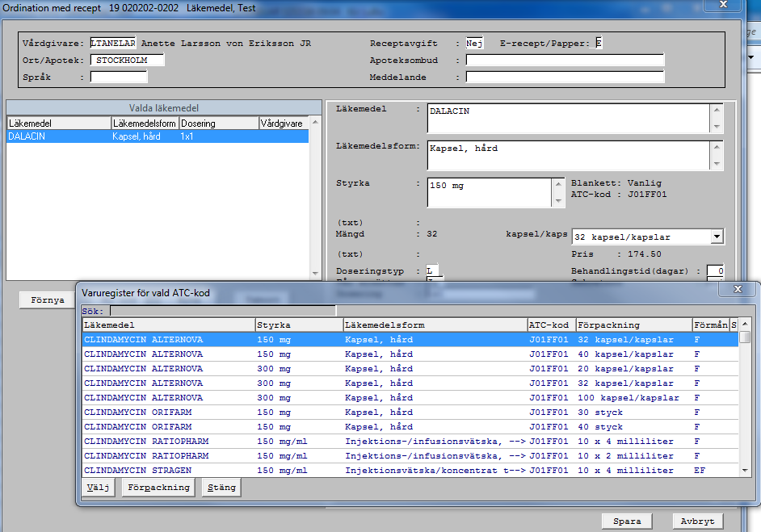The width and height of the screenshot is (761, 532).
Task: Click Läkemedelsform column header in Varuregister
Action: coord(435,325)
